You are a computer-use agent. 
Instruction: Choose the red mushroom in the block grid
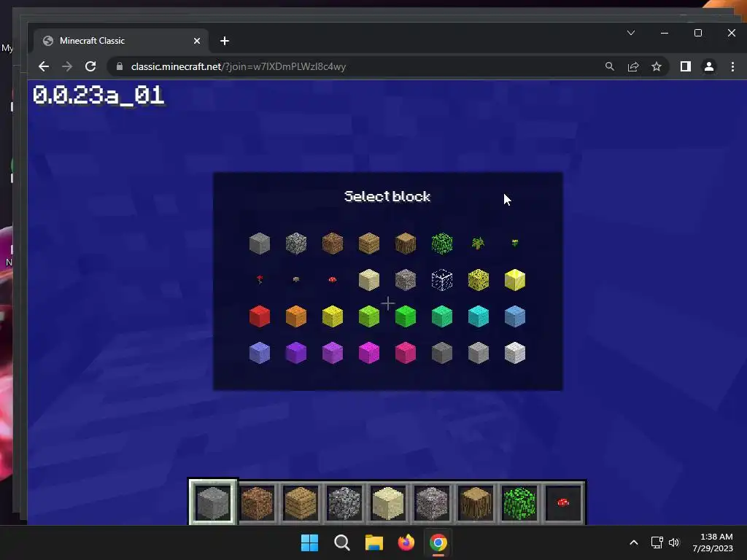[x=333, y=279]
